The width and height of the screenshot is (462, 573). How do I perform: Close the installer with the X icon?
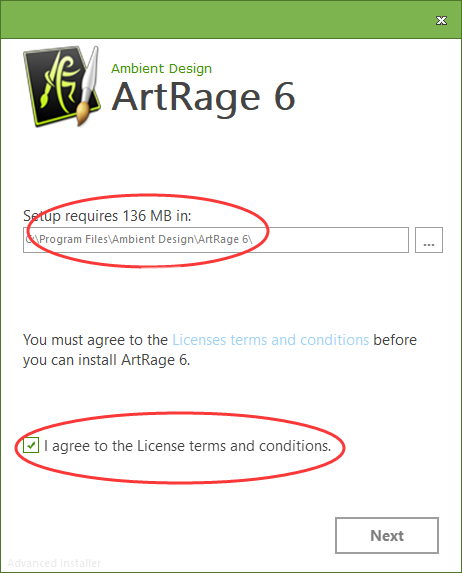coord(442,20)
